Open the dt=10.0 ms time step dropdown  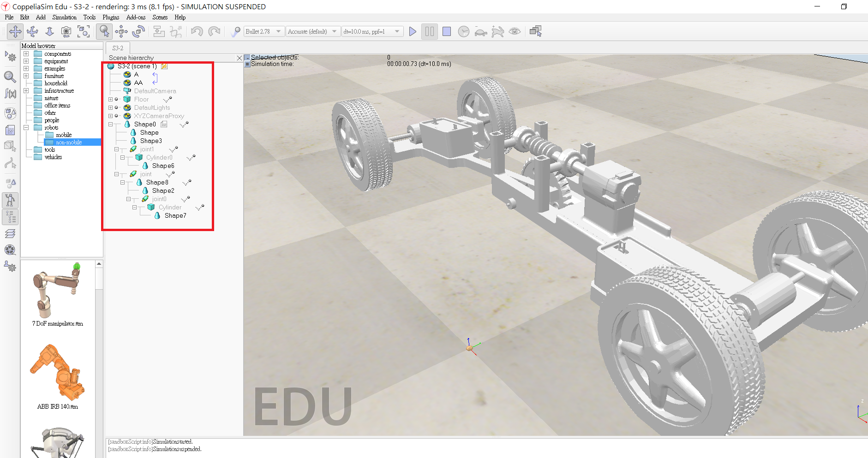[372, 31]
